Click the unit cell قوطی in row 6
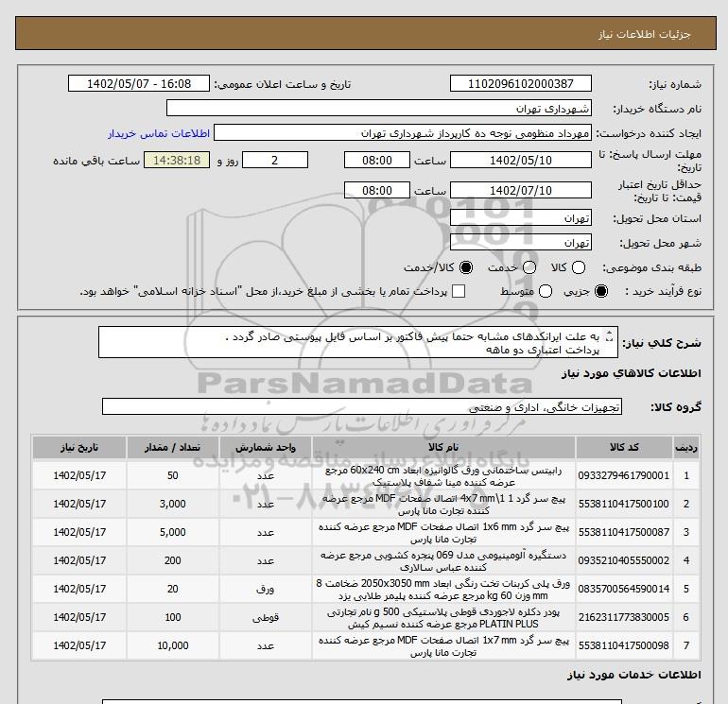The image size is (728, 704). point(266,617)
